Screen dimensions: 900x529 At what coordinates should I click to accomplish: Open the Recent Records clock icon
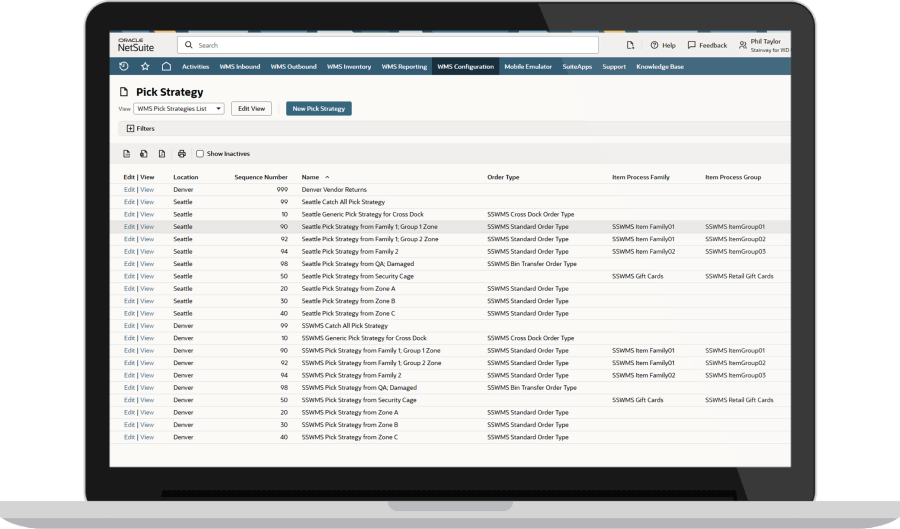tap(123, 67)
